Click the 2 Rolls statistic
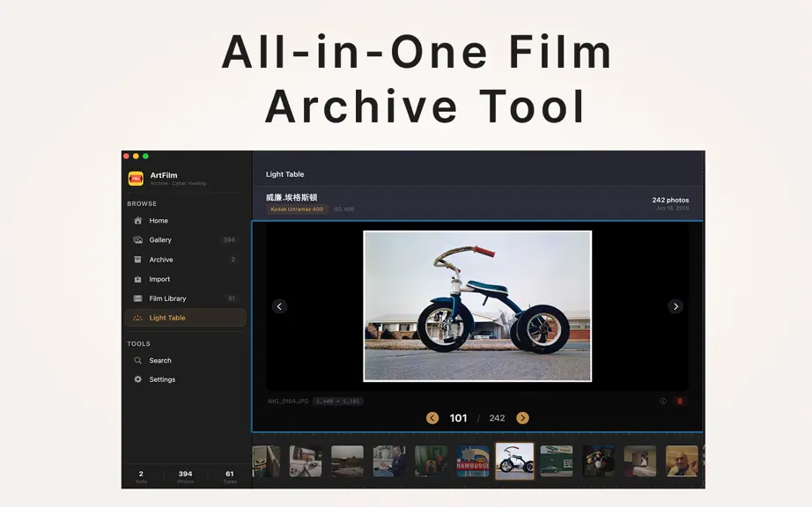Image resolution: width=812 pixels, height=507 pixels. (x=141, y=477)
